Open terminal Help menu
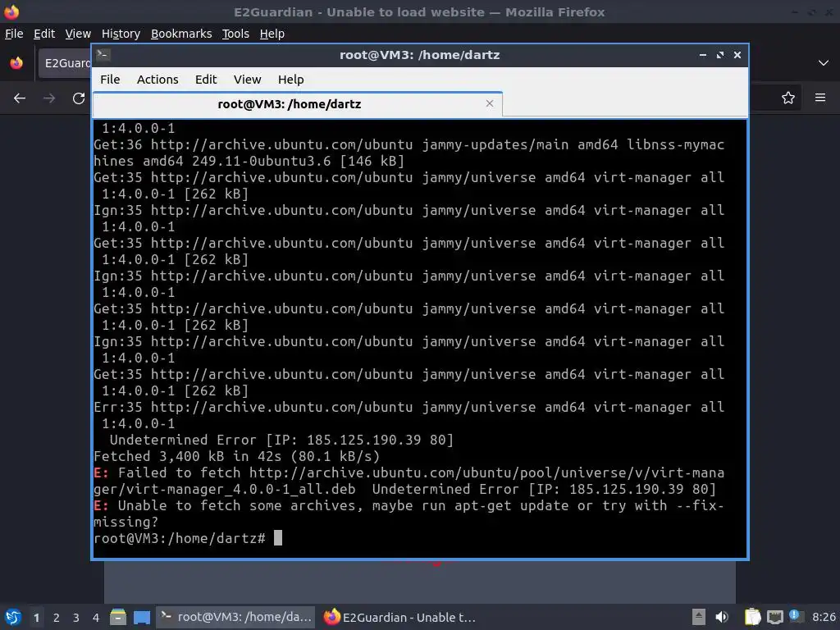840x630 pixels. [x=291, y=80]
